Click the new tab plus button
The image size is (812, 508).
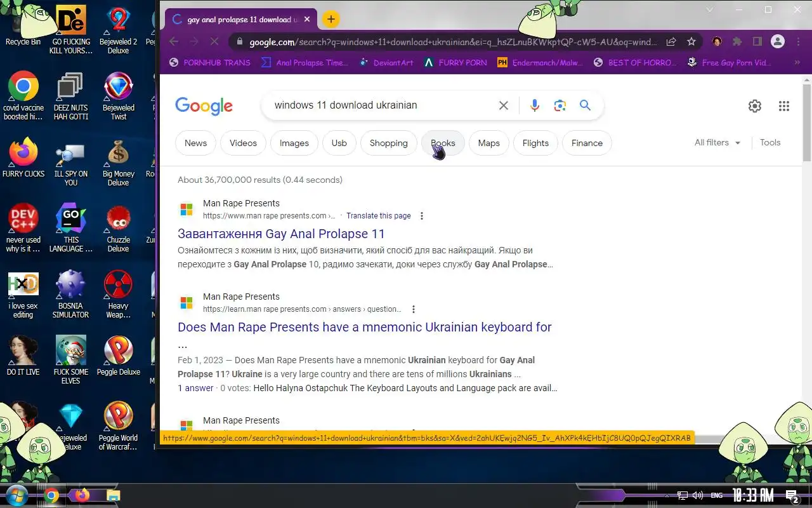[331, 19]
